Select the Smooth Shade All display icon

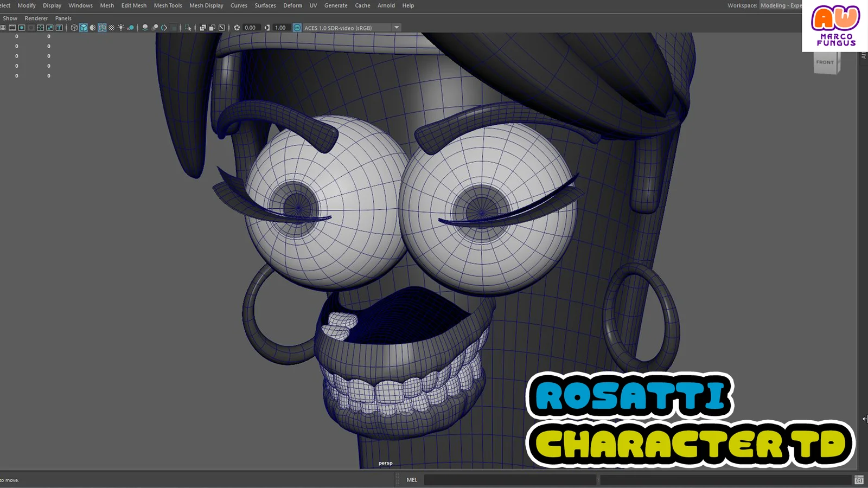pyautogui.click(x=85, y=27)
